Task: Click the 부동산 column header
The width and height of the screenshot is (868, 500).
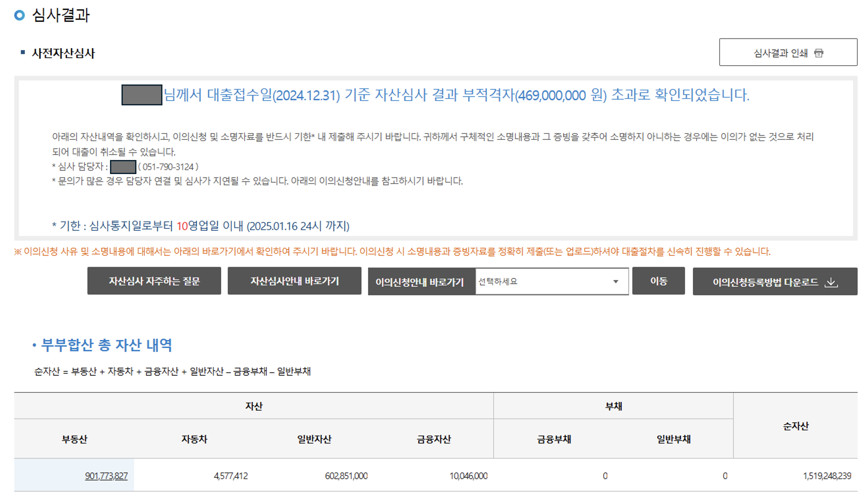Action: tap(75, 439)
